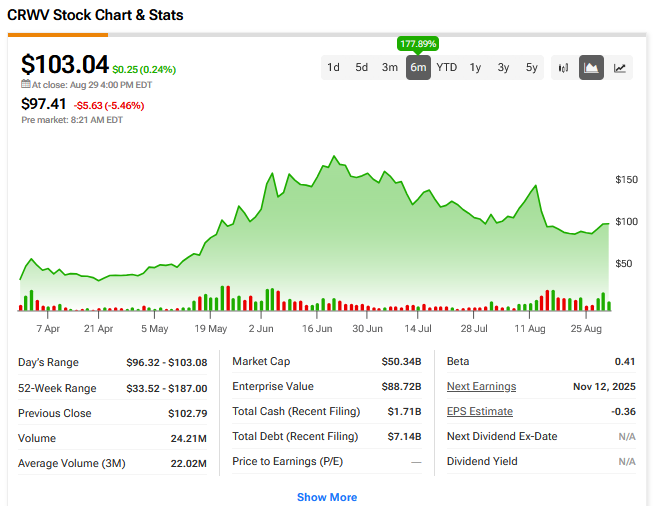This screenshot has width=656, height=506.
Task: Show the 5y chart range
Action: click(x=531, y=68)
